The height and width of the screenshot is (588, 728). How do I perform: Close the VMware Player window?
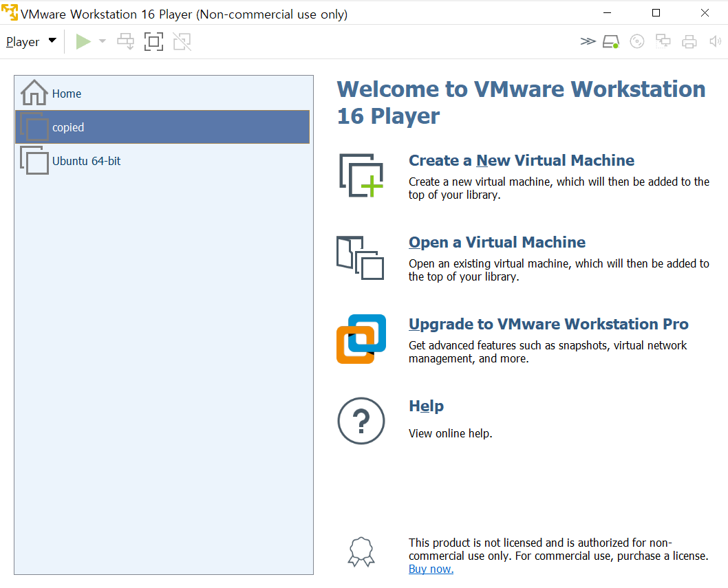tap(705, 13)
